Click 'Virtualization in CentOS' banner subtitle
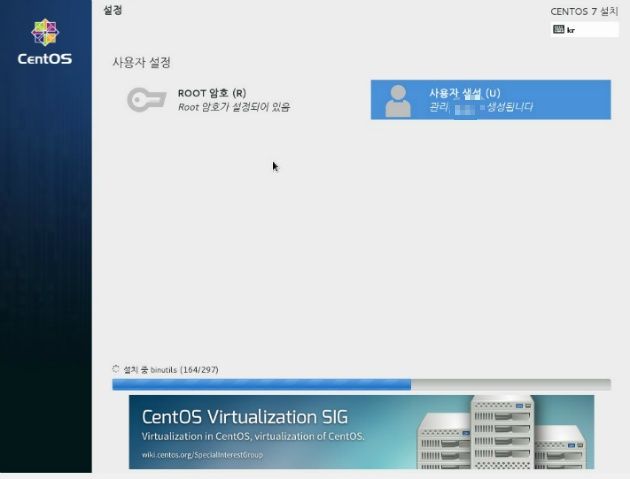The width and height of the screenshot is (630, 479). click(253, 436)
